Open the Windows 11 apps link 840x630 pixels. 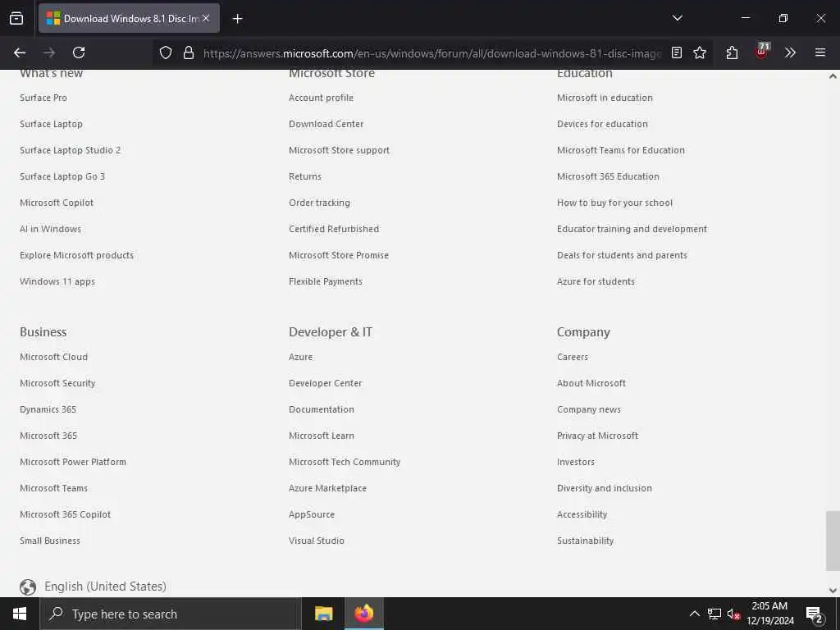click(x=57, y=281)
